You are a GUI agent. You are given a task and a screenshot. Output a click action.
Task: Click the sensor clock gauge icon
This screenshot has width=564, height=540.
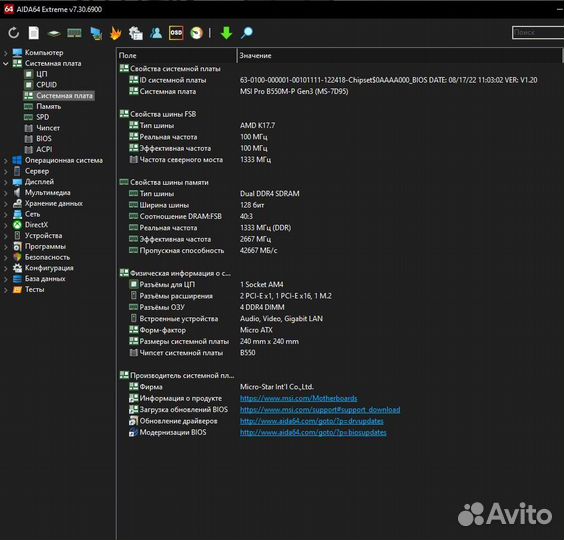196,33
